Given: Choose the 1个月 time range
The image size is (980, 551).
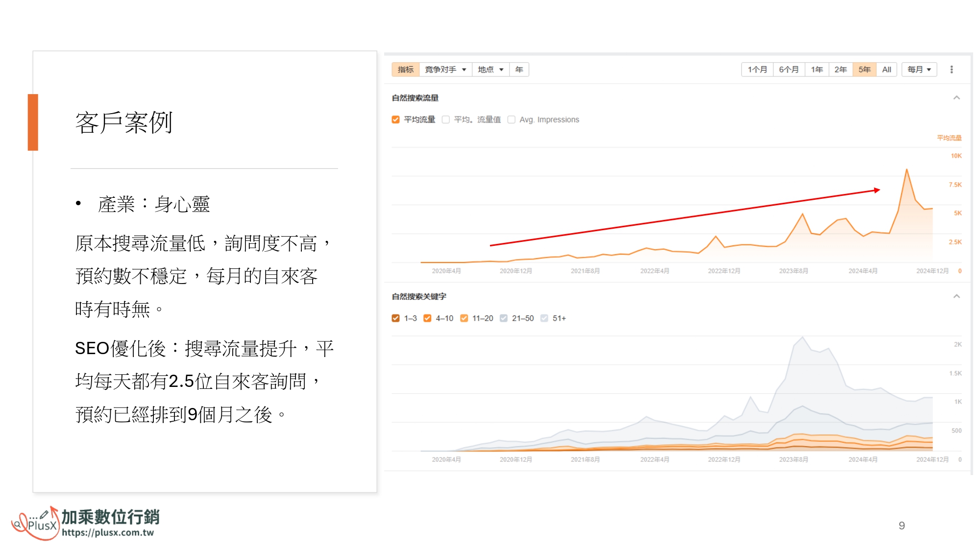Looking at the screenshot, I should coord(758,70).
